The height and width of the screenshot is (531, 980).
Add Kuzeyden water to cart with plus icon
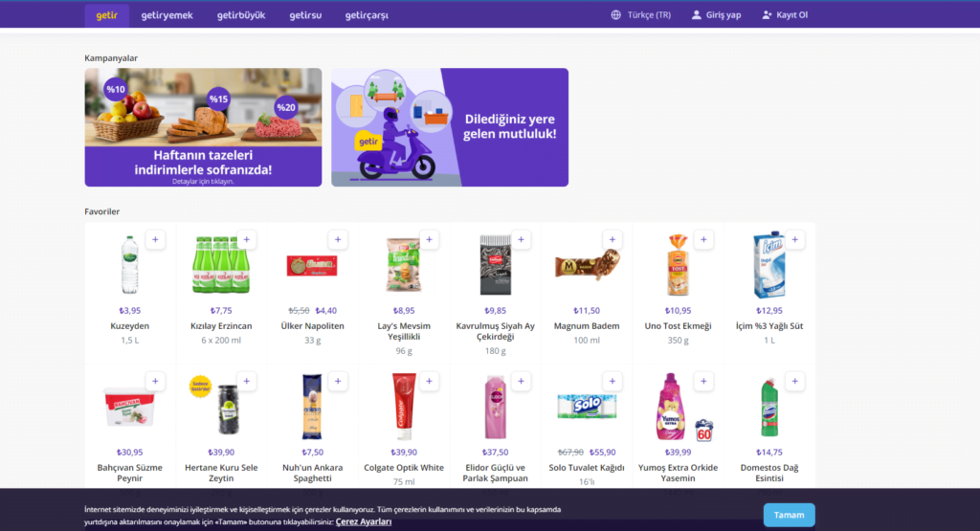[155, 239]
